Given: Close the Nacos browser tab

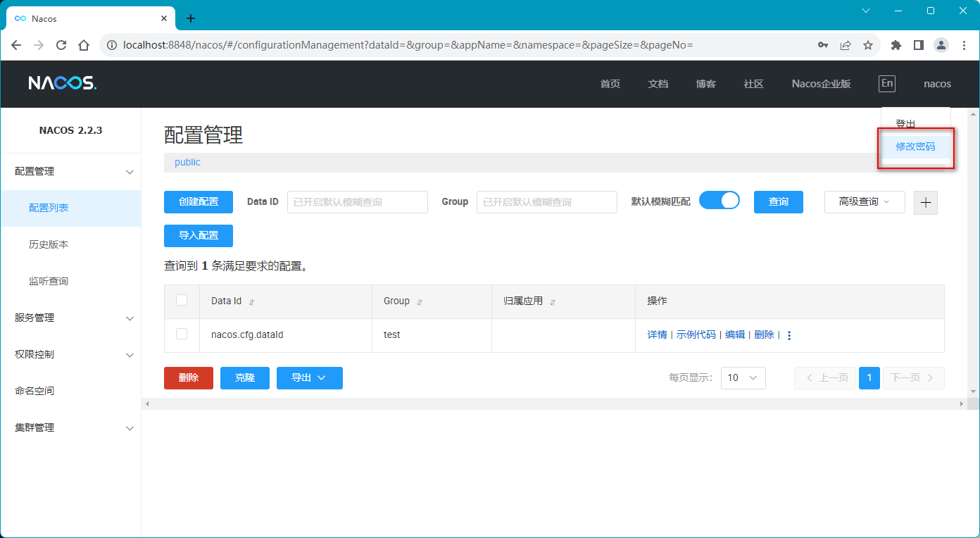Looking at the screenshot, I should tap(164, 18).
